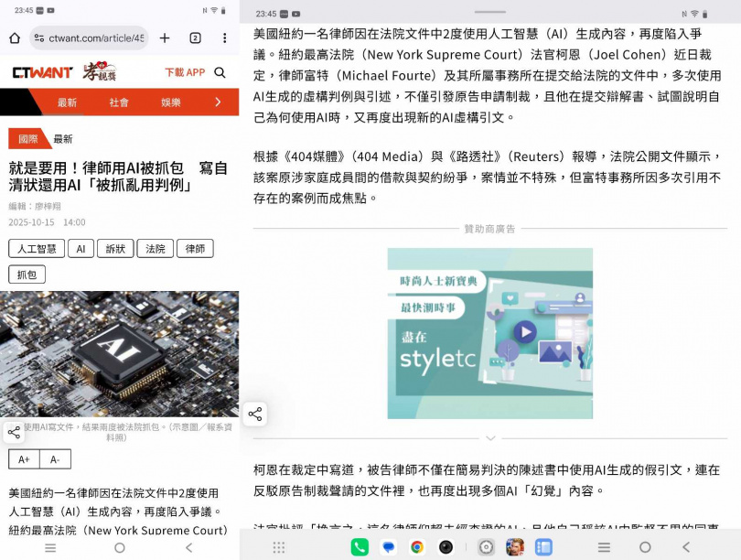Image resolution: width=741 pixels, height=560 pixels.
Task: Open the 下載 APP link
Action: [185, 72]
